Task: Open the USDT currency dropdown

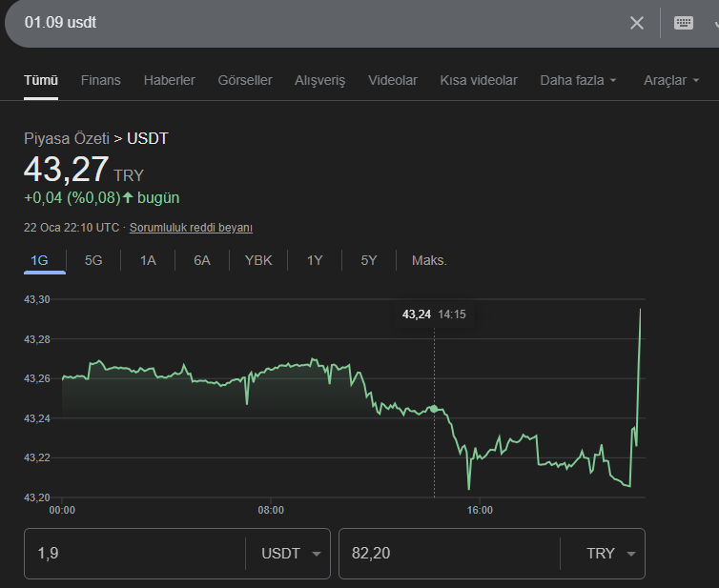Action: pos(290,553)
